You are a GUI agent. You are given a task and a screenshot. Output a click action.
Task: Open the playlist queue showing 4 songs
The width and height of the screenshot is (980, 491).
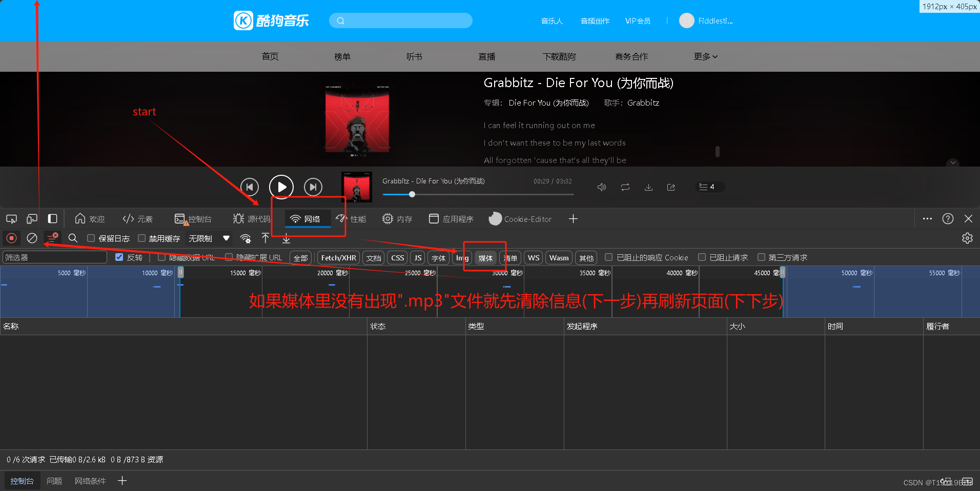pos(710,187)
